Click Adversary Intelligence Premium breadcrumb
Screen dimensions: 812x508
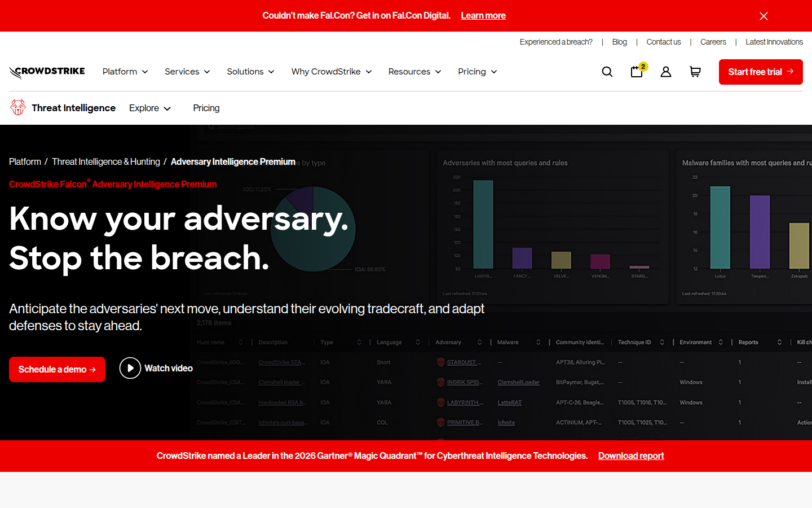233,161
